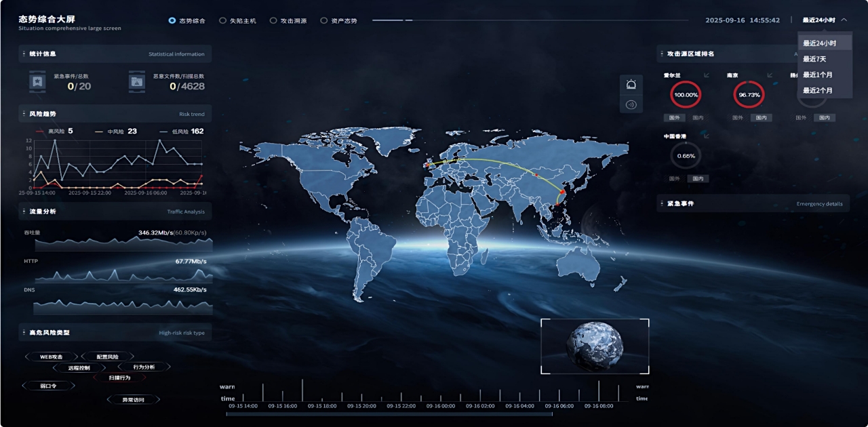Choose 最近7天 from the time dropdown
Viewport: 868px width, 427px height.
(x=814, y=59)
